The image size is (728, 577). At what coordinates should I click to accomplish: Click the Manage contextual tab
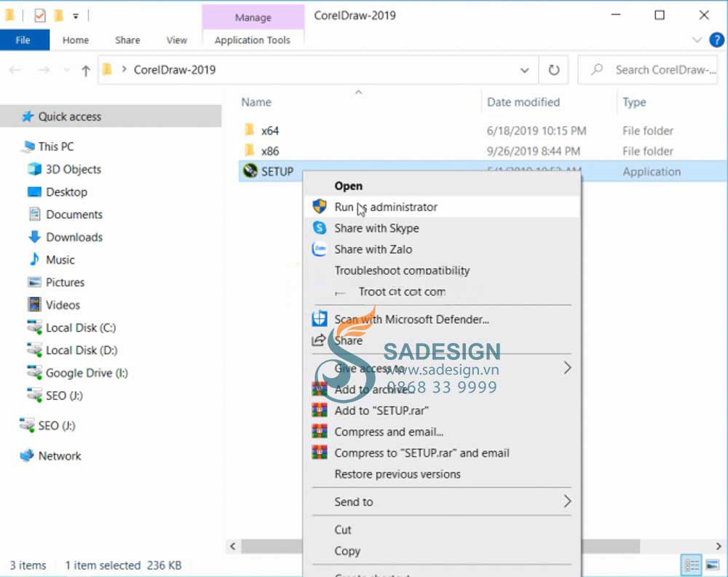coord(253,17)
